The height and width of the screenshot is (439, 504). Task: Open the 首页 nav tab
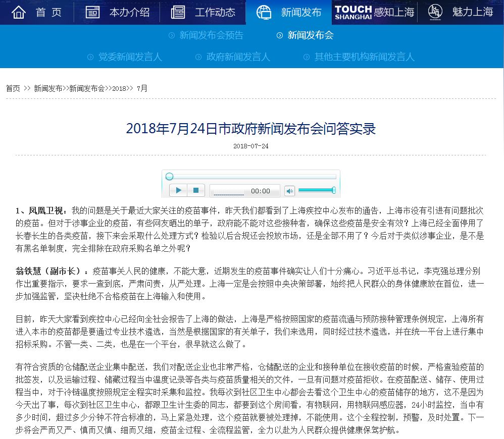coord(37,12)
